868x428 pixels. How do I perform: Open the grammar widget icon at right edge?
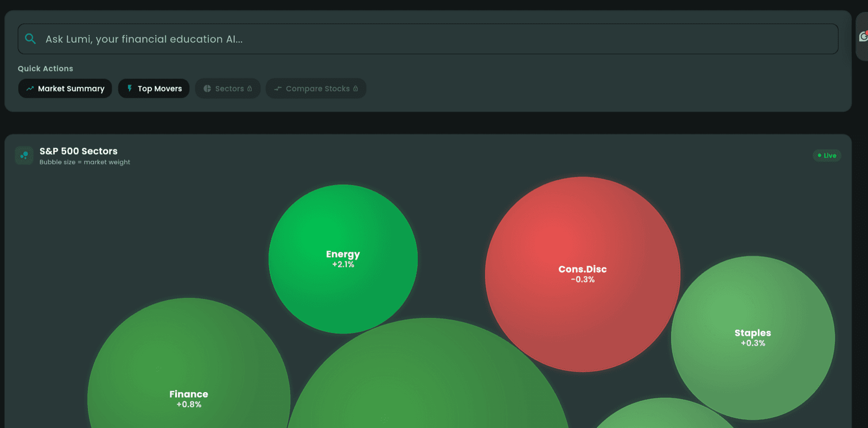[x=863, y=36]
